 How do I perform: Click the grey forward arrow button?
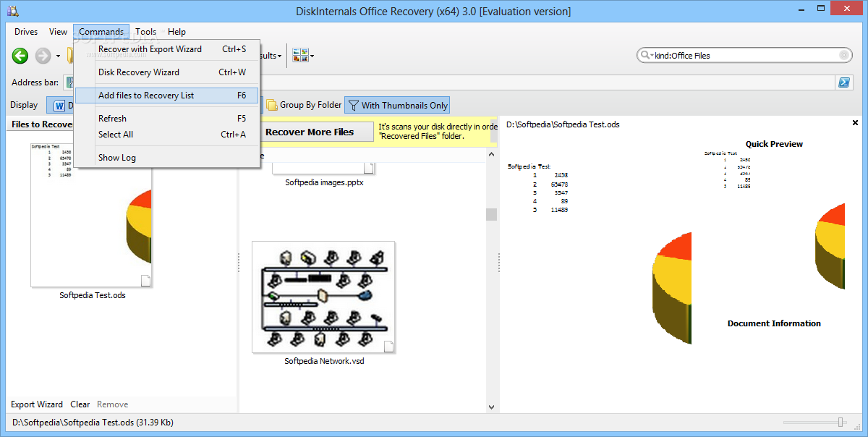click(x=43, y=55)
